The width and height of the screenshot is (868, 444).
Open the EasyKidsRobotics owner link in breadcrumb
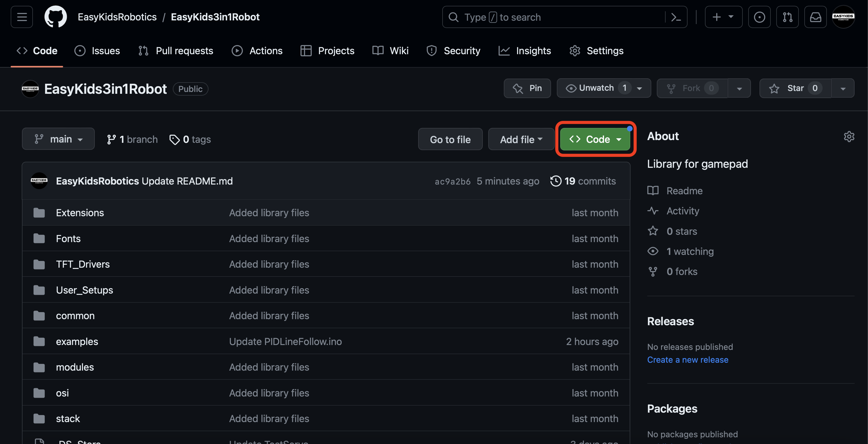tap(117, 17)
